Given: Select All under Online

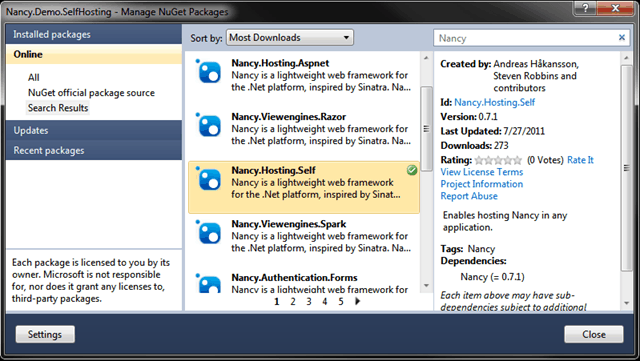Looking at the screenshot, I should (x=33, y=77).
